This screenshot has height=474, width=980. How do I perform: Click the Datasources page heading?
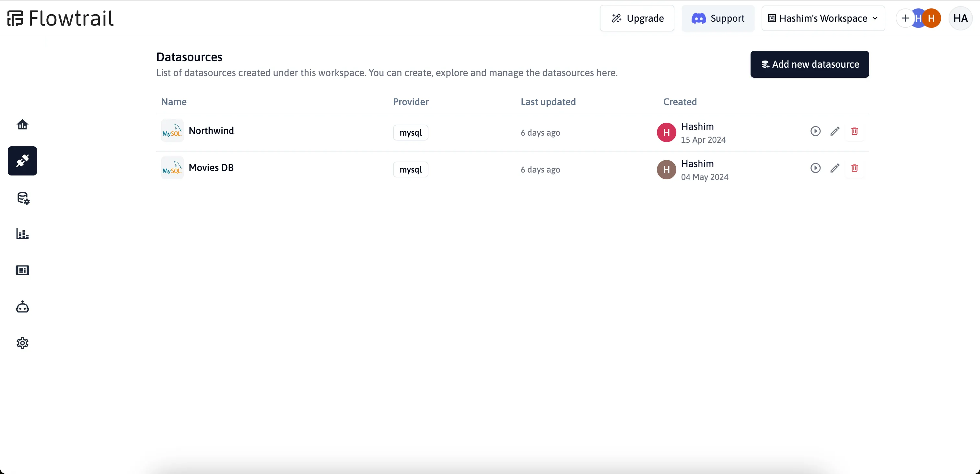pos(189,57)
